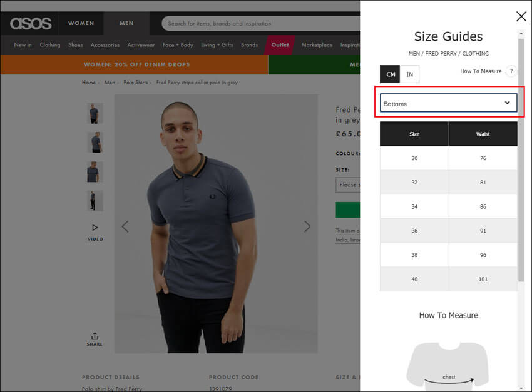
Task: Open Women 20% off denim drops banner
Action: coord(135,64)
